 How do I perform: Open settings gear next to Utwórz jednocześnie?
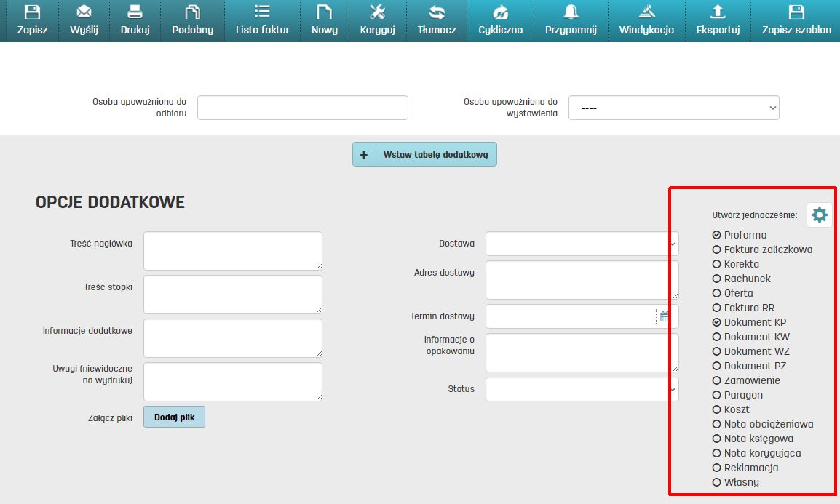(819, 215)
